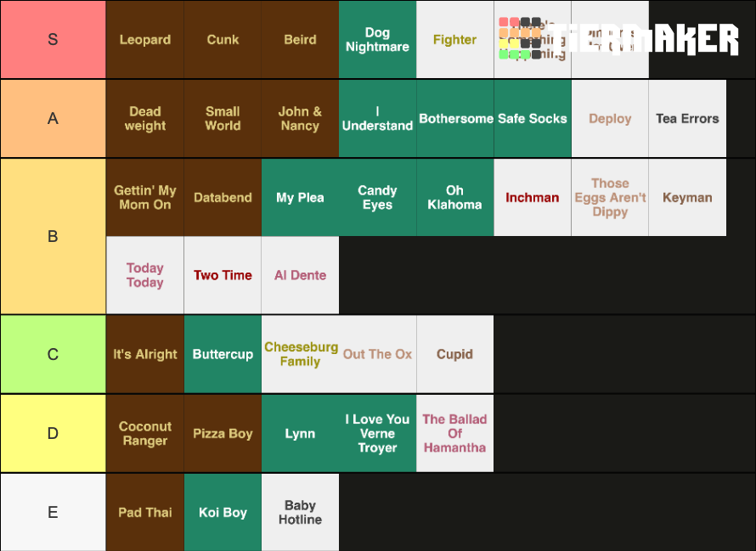Image resolution: width=756 pixels, height=551 pixels.
Task: Click the green C tier label
Action: click(x=53, y=354)
